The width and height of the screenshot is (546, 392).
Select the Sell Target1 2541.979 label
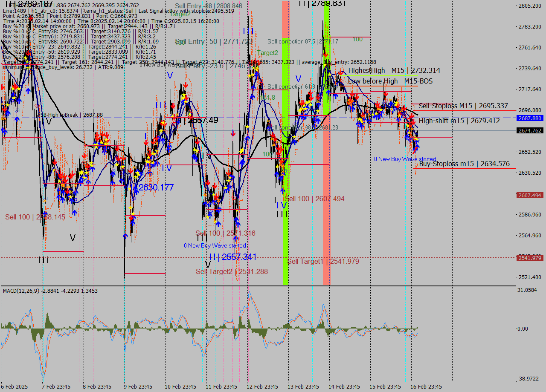(323, 261)
